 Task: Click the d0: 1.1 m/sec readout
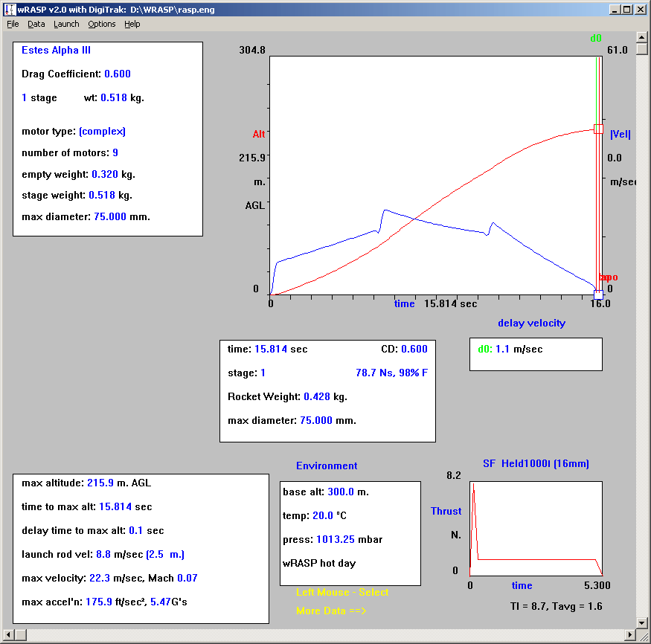coord(510,349)
